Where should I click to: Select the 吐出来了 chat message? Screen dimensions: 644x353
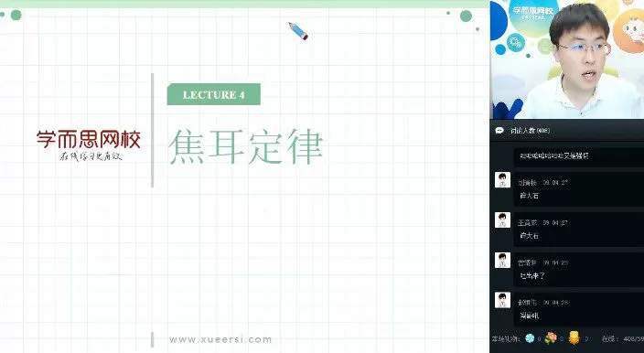tap(532, 276)
